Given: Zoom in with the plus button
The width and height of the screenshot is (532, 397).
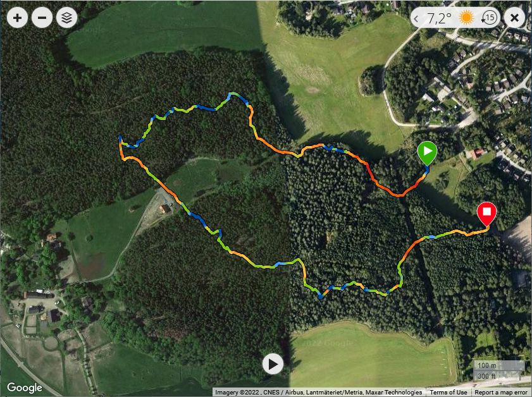Looking at the screenshot, I should click(17, 18).
